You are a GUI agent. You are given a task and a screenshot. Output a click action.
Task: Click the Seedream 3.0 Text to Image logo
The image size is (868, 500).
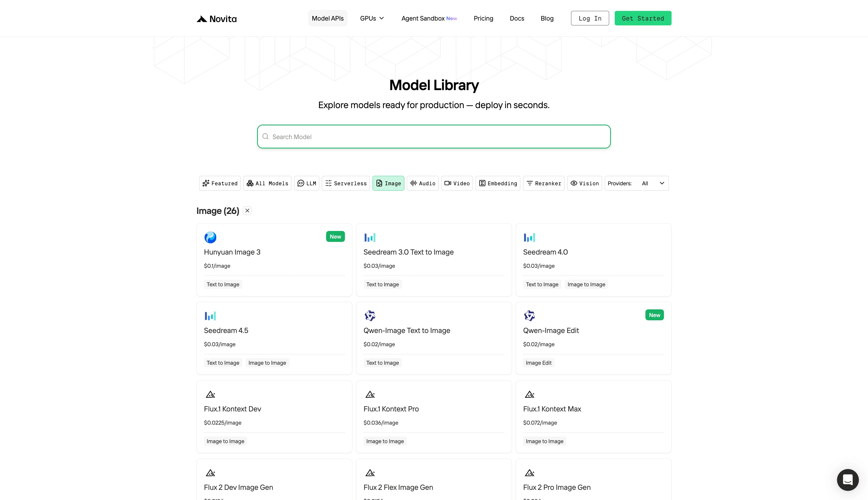pos(370,237)
